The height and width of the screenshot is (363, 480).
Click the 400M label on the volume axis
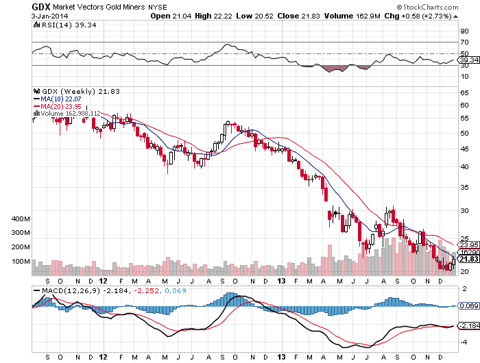click(x=21, y=219)
